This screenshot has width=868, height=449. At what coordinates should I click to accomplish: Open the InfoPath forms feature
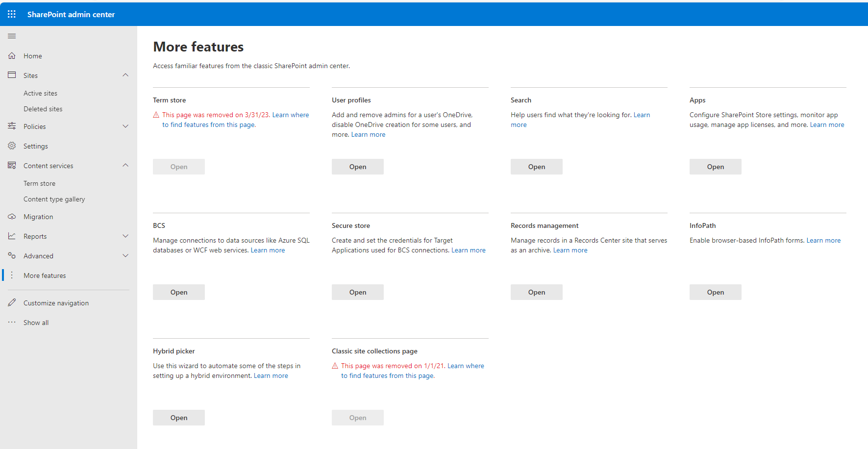[715, 292]
